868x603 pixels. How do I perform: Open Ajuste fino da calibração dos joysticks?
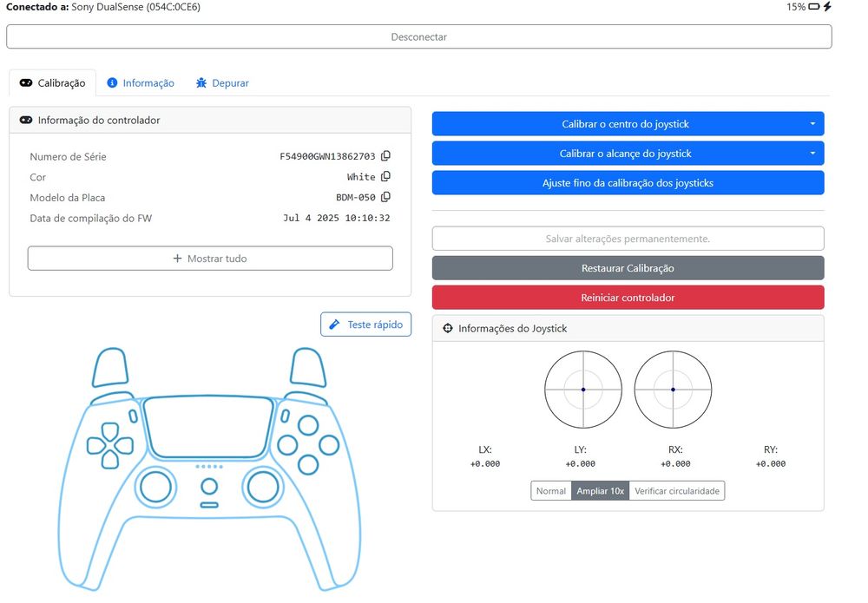click(x=628, y=182)
